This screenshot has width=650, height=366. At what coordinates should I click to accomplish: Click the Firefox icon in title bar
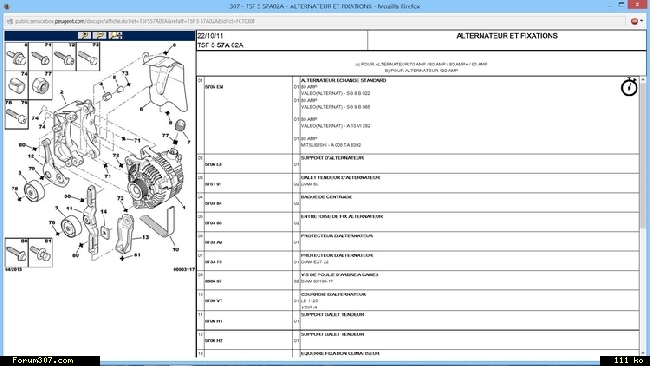pos(6,6)
